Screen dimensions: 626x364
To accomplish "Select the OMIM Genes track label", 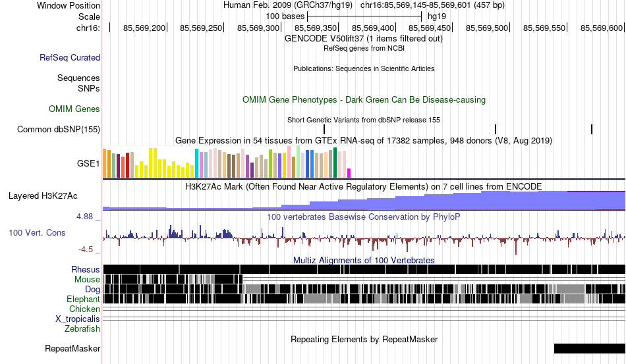I will click(74, 109).
